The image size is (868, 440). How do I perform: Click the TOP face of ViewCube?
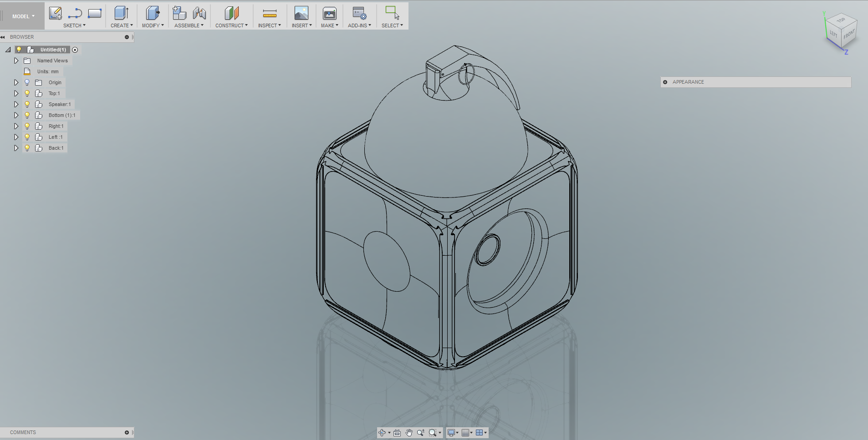pos(841,20)
